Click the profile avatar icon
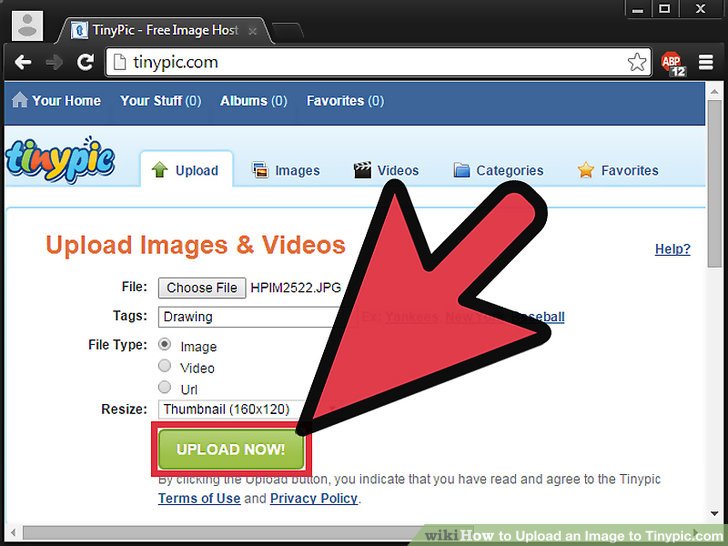 (x=27, y=26)
